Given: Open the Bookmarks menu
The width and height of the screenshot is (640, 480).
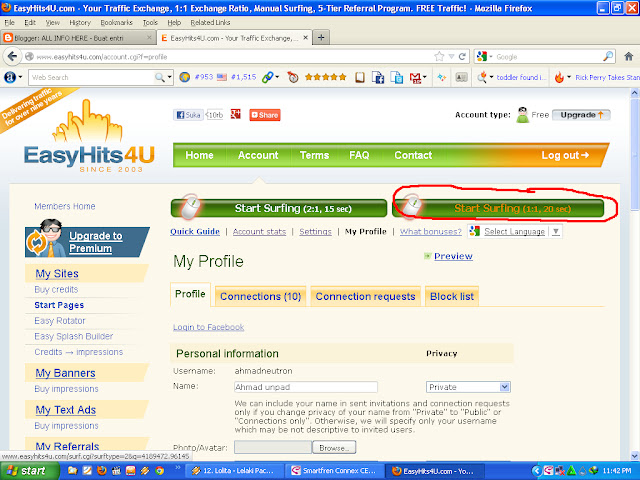Looking at the screenshot, I should [x=116, y=22].
